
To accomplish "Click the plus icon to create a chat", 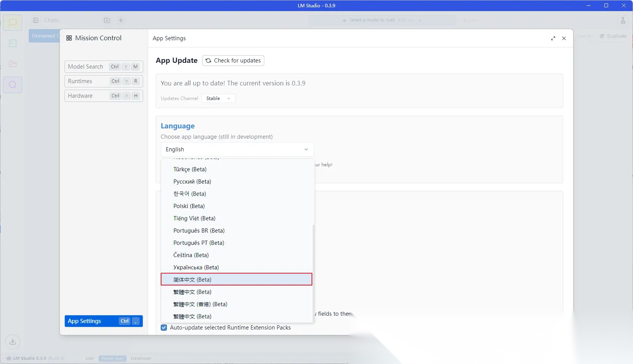I will pos(121,20).
